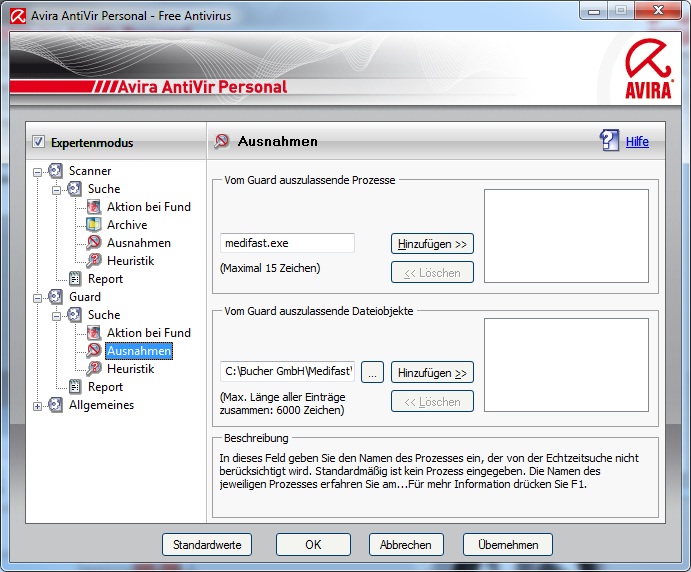Viewport: 691px width, 572px height.
Task: Click the C:\Bucher GmbH path field
Action: click(287, 371)
